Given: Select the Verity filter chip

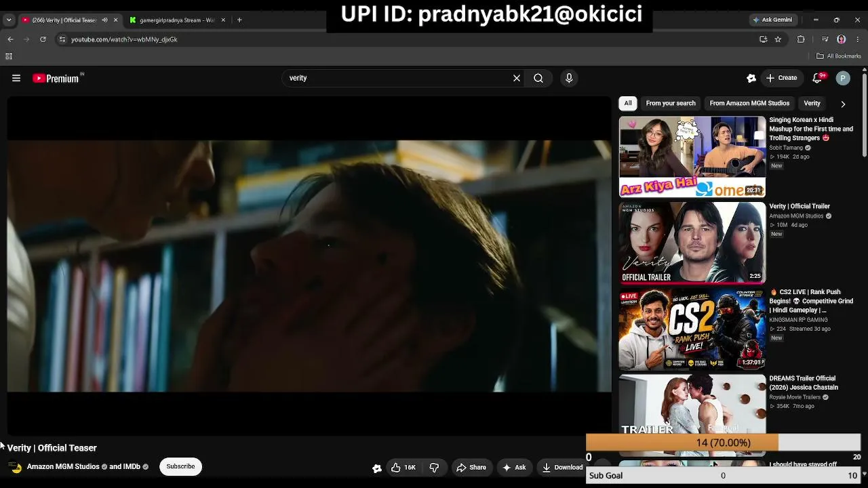Looking at the screenshot, I should click(x=812, y=103).
